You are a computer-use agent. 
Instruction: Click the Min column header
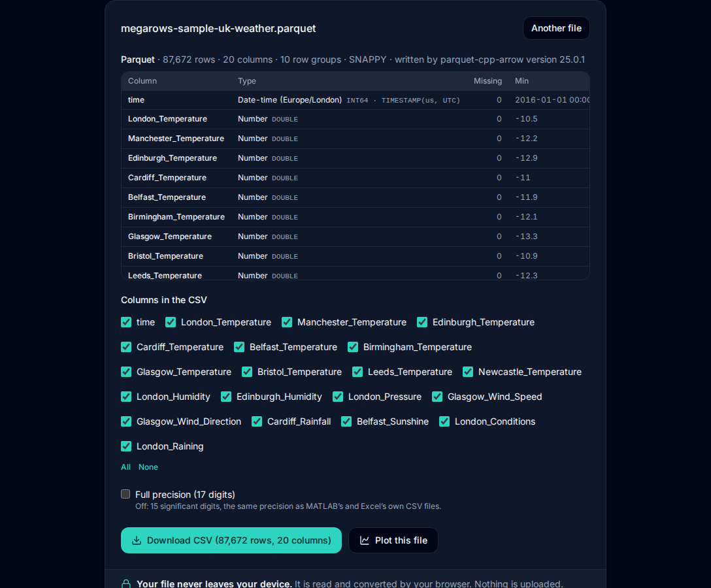click(522, 81)
